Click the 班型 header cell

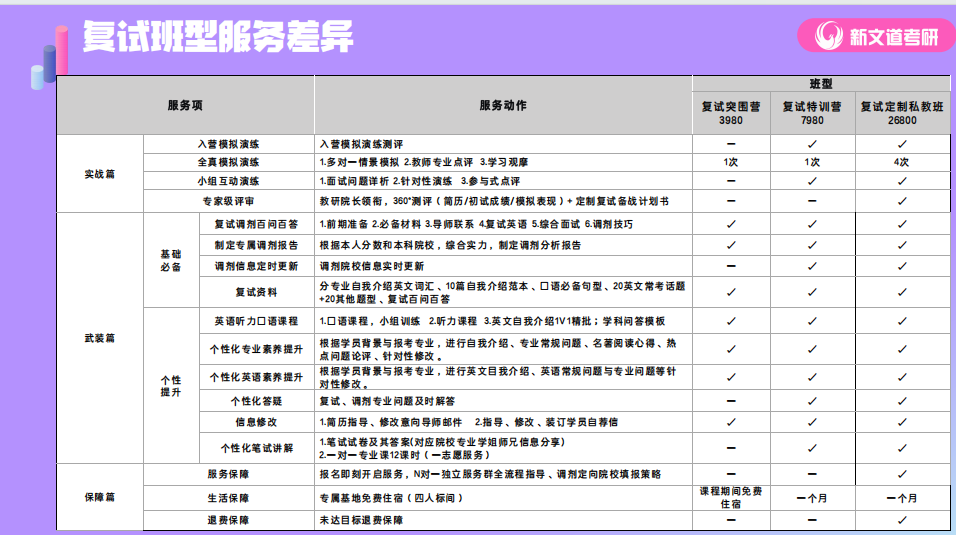pyautogui.click(x=820, y=84)
